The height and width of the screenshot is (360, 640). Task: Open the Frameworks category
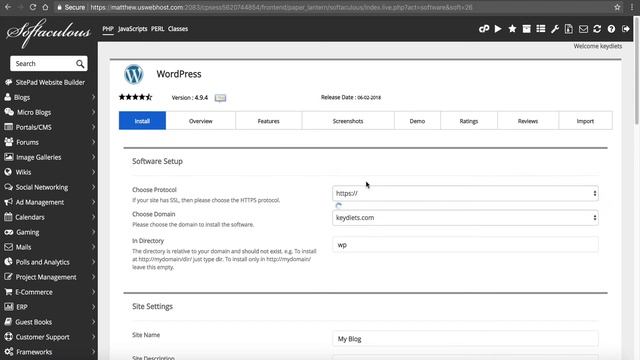click(34, 352)
